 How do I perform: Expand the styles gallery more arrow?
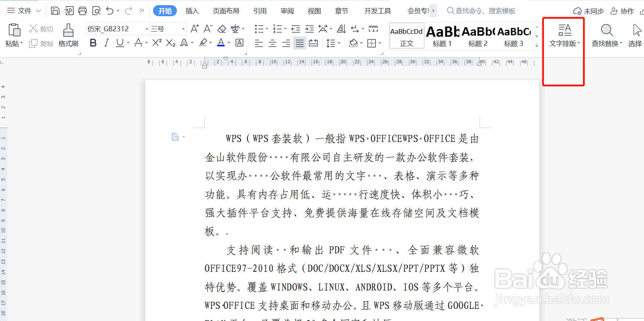point(537,46)
